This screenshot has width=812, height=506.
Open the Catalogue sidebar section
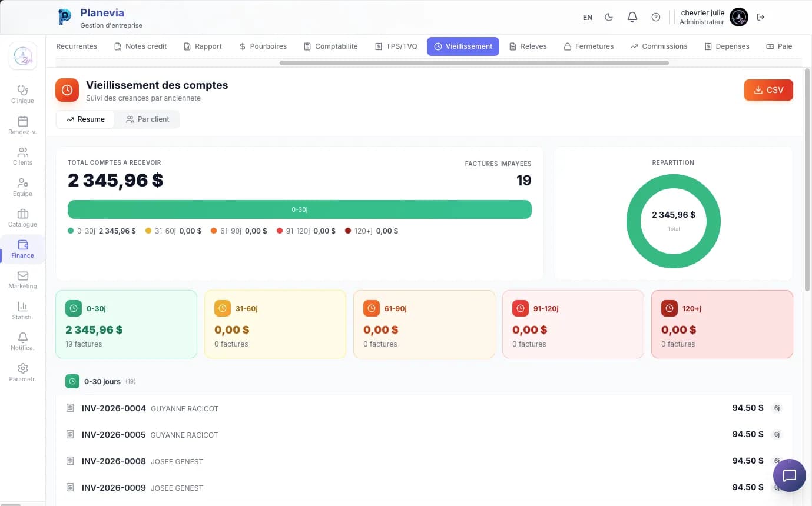point(22,218)
